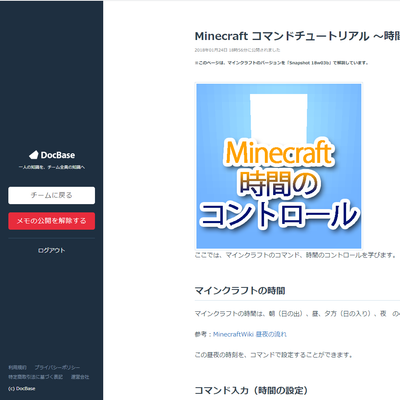Screen dimensions: 400x400
Task: Click the コマンド入力（時間の設定） heading
Action: pyautogui.click(x=251, y=390)
